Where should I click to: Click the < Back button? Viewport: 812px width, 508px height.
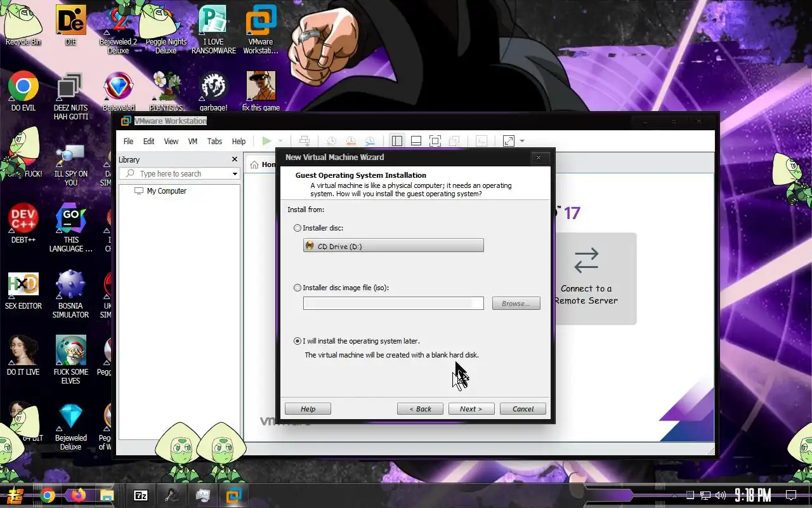(420, 409)
